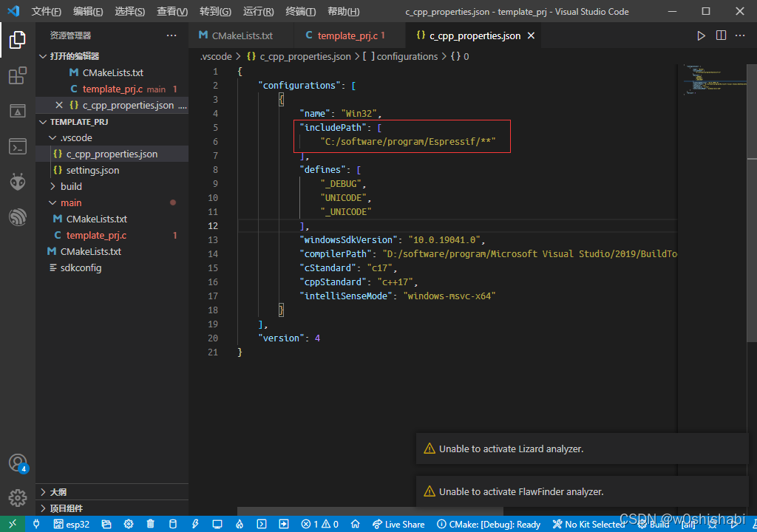This screenshot has width=757, height=532.
Task: Click the remote window indicator in the status bar
Action: (x=13, y=524)
